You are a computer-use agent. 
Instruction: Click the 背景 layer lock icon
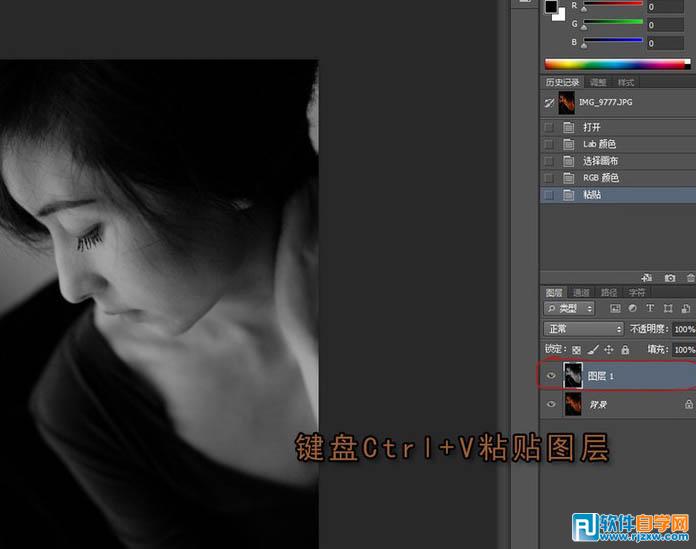689,404
